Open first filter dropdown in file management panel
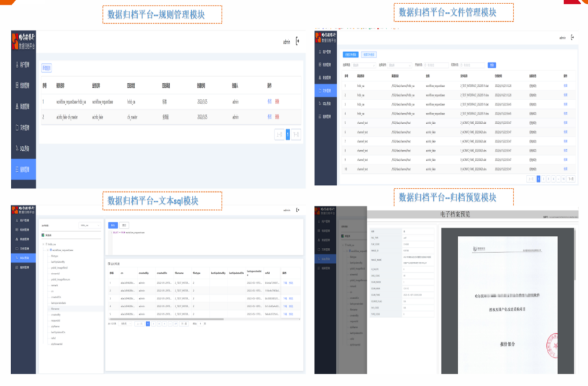This screenshot has width=588, height=386. (363, 65)
